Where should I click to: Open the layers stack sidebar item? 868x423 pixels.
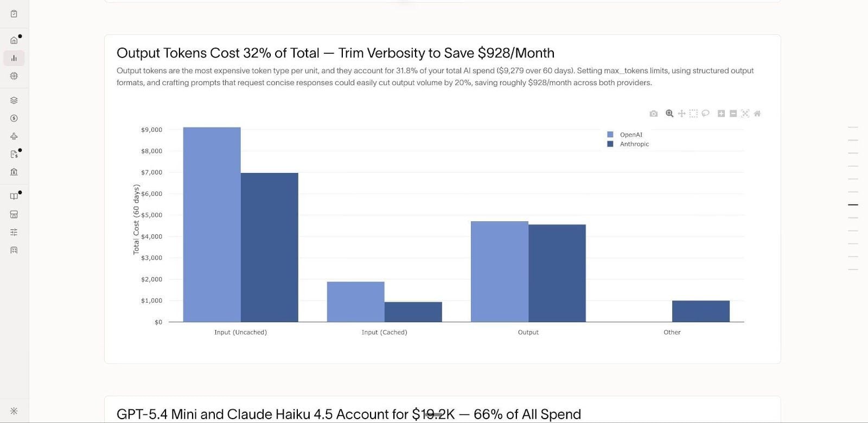pos(14,100)
